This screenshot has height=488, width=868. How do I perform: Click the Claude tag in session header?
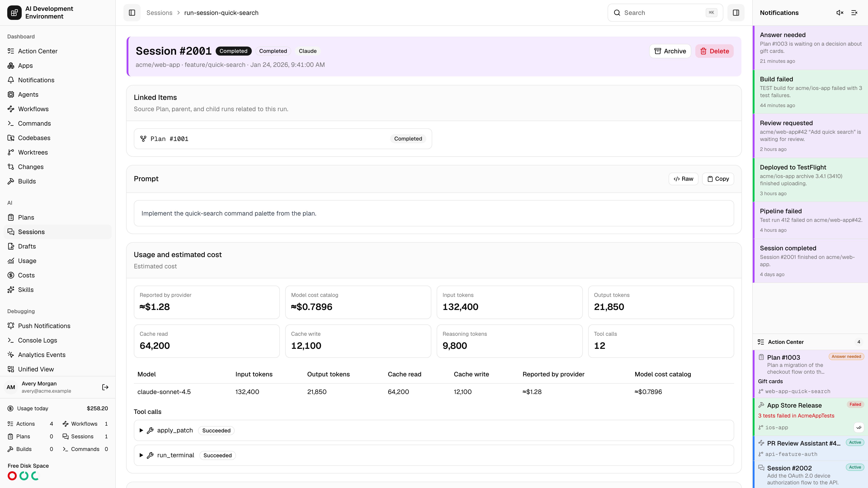point(308,51)
